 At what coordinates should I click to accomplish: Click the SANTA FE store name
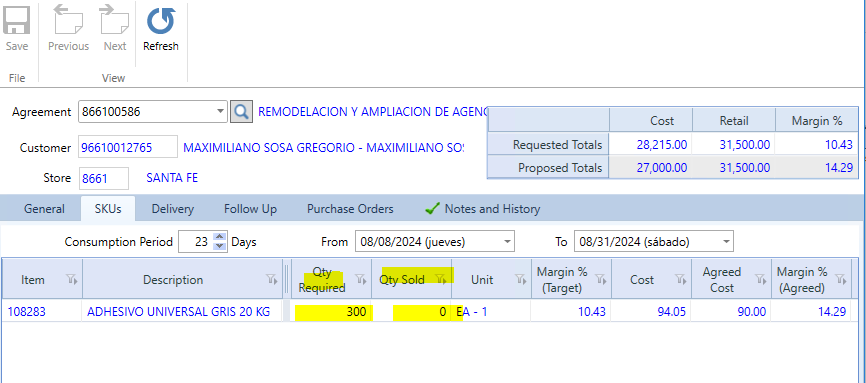point(172,178)
